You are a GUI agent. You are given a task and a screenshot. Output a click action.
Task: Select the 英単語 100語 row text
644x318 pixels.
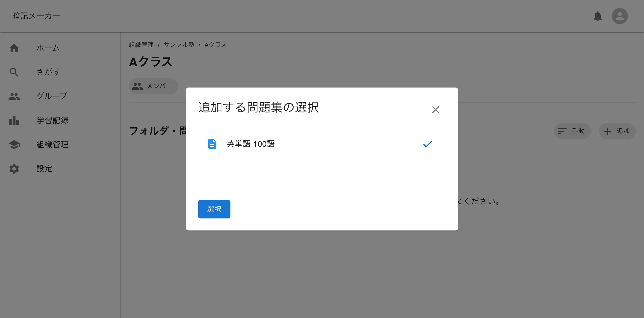[250, 144]
